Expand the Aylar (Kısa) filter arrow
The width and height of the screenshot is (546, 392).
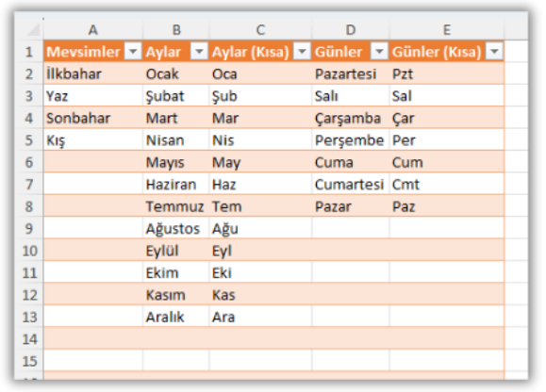point(302,52)
